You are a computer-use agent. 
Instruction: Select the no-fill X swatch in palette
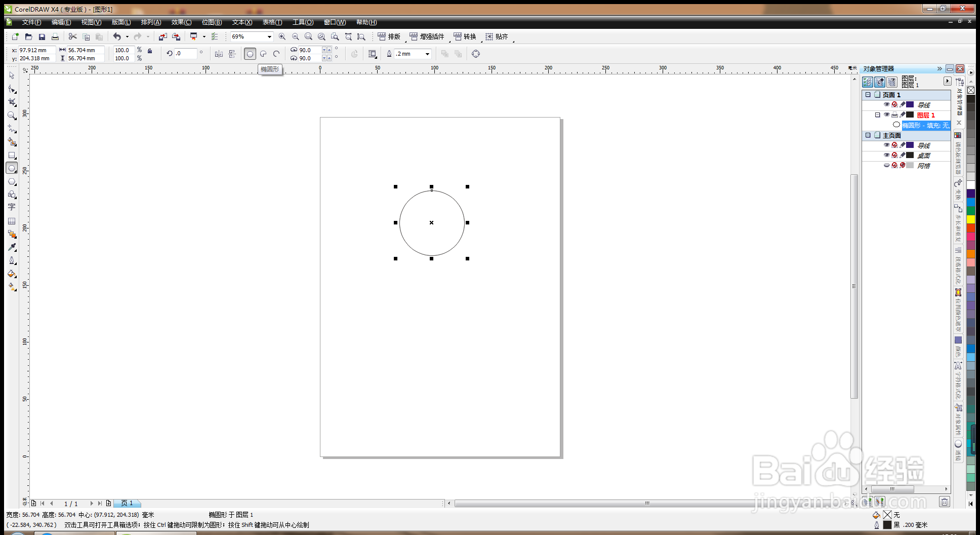click(x=970, y=90)
